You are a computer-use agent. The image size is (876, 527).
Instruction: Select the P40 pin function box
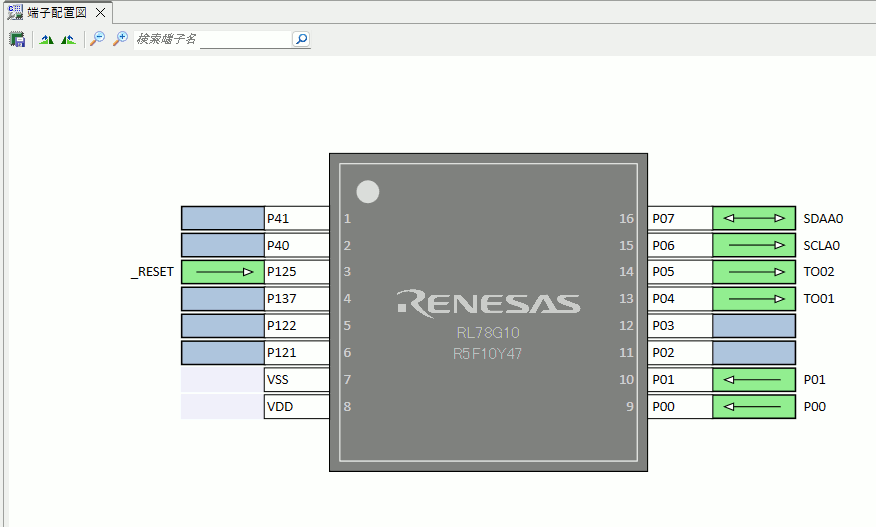(x=223, y=245)
